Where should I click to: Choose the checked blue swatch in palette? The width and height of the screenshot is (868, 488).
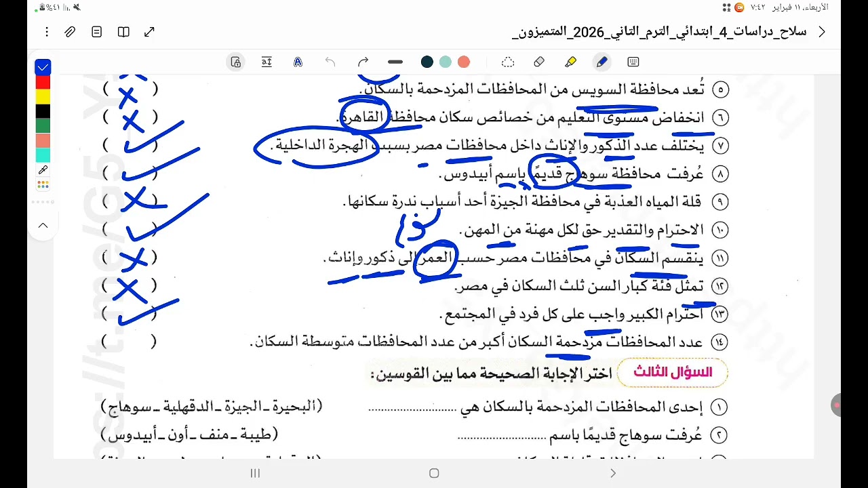[x=43, y=67]
